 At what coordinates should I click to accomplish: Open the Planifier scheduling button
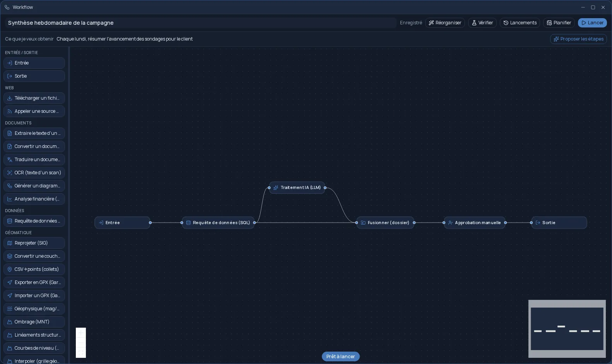click(x=559, y=23)
